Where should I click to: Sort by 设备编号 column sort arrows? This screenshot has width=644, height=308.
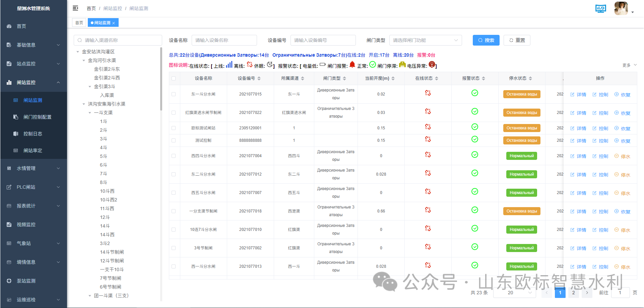pos(259,78)
